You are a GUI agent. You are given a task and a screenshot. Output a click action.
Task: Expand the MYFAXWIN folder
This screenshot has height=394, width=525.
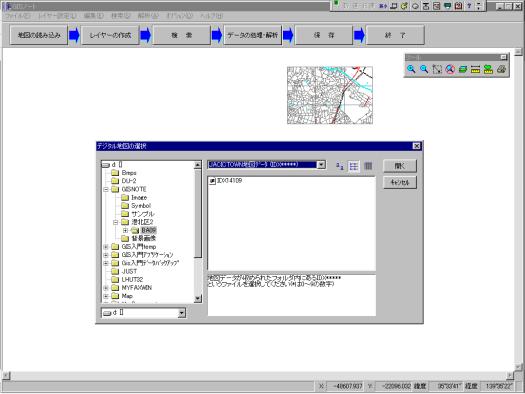point(106,288)
